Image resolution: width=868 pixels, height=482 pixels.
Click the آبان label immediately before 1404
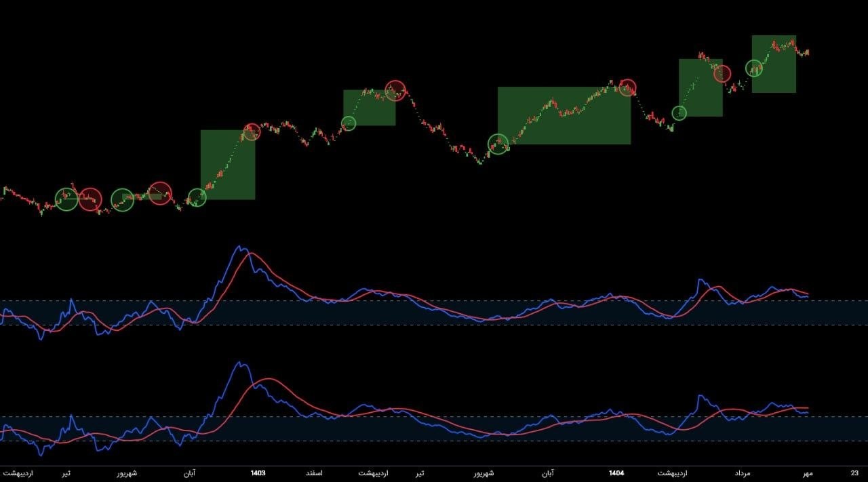(547, 473)
